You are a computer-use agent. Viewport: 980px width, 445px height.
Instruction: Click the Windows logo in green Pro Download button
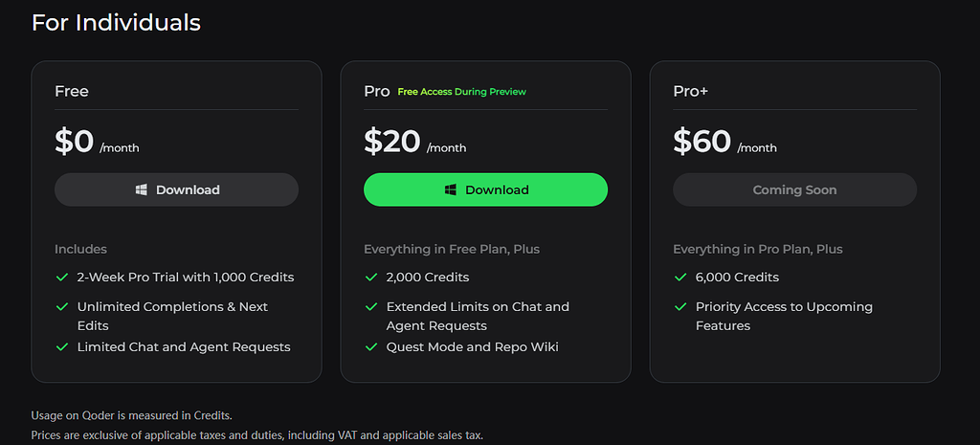pos(451,190)
